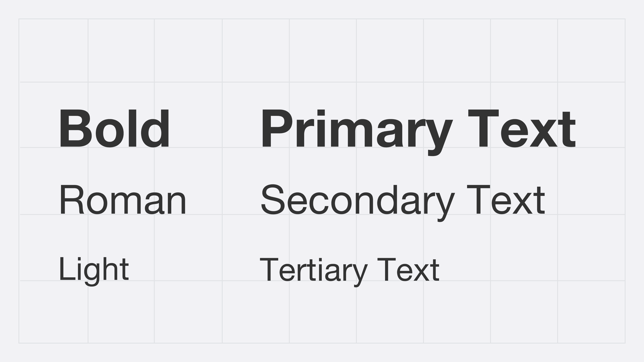This screenshot has height=362, width=644.
Task: Select the Tertiary Text sample line
Action: (x=349, y=272)
